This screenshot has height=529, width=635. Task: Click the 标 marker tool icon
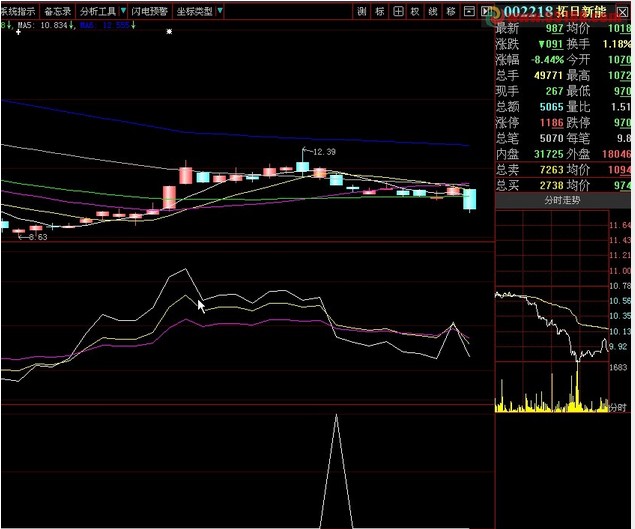pos(380,11)
